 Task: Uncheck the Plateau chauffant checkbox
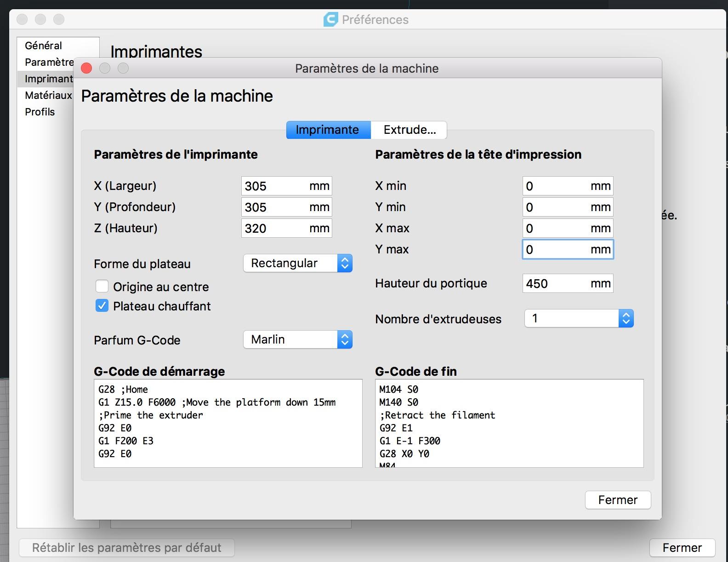[102, 306]
